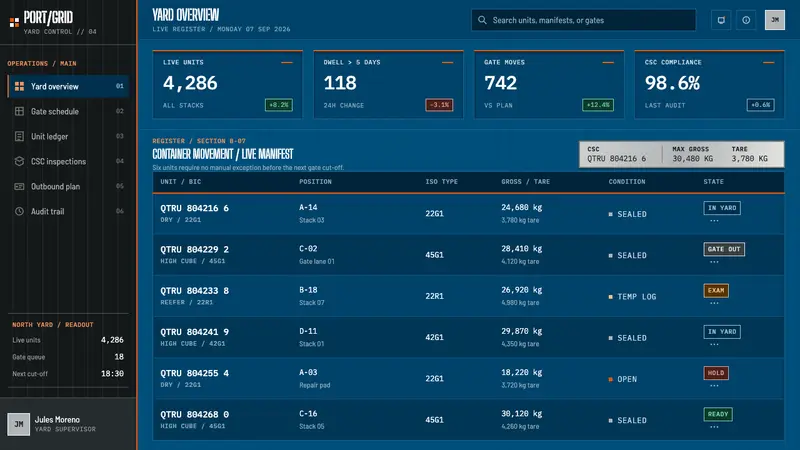
Task: Sort by POSITION column header
Action: click(315, 182)
